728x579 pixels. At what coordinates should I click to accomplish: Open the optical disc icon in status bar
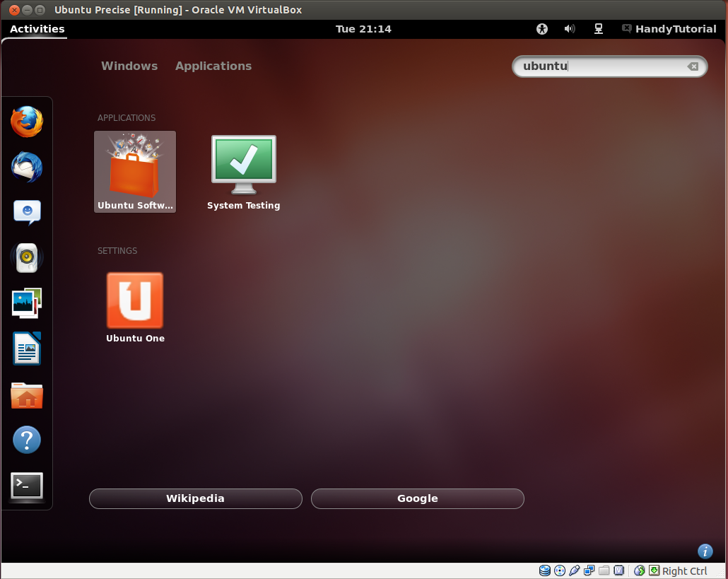(558, 571)
